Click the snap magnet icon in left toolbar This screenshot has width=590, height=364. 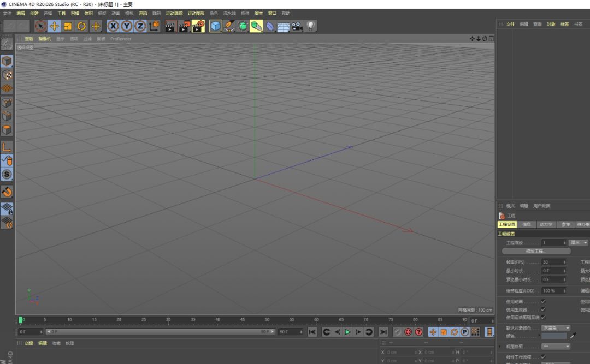[7, 192]
